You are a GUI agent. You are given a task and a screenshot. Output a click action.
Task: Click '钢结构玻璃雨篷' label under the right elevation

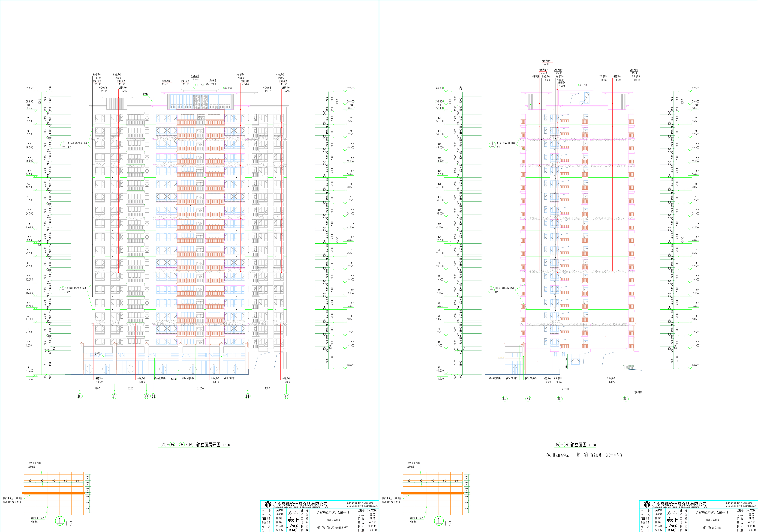[x=495, y=379]
